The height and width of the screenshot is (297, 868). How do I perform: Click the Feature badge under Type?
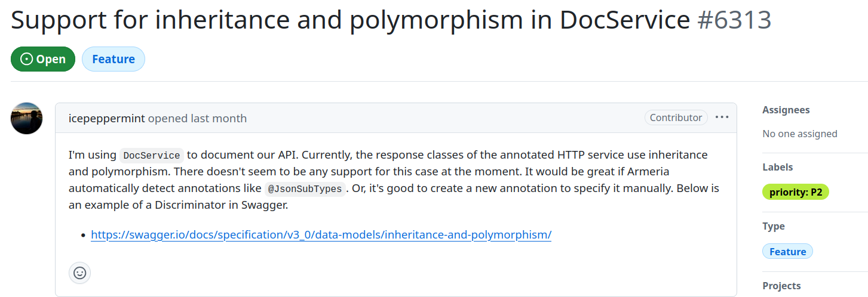tap(787, 252)
